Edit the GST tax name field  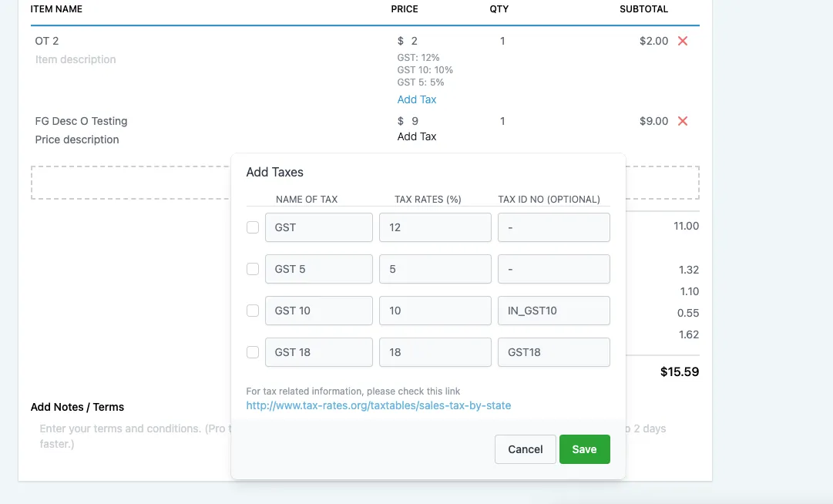(318, 227)
